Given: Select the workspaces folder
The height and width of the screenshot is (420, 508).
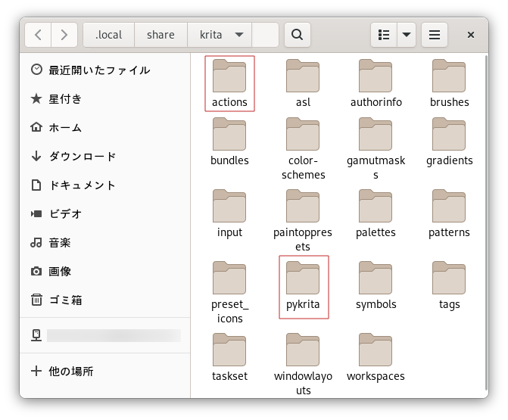Looking at the screenshot, I should tap(376, 358).
